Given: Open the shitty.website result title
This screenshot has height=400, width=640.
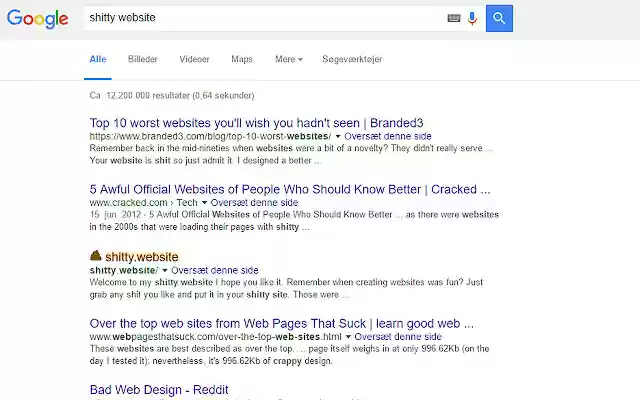Looking at the screenshot, I should click(142, 257).
